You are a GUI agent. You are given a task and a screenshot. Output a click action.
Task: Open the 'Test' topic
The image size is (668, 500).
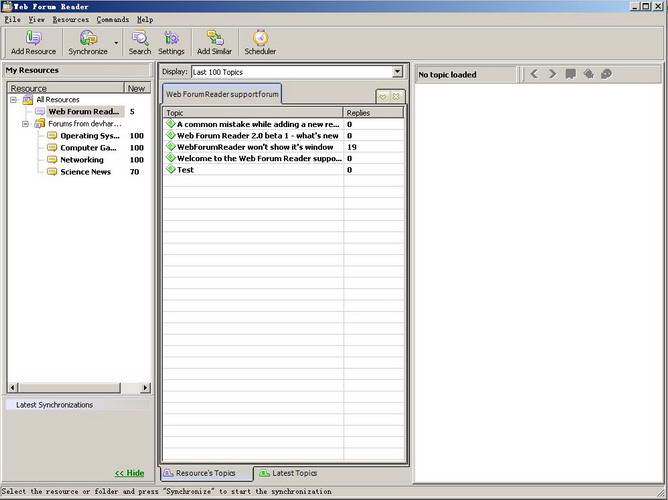coord(185,170)
